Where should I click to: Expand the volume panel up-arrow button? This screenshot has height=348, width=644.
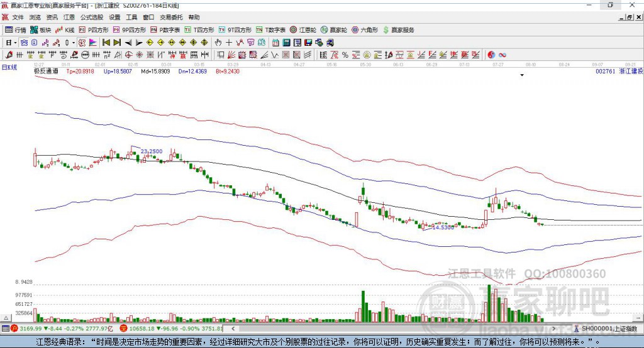pos(6,318)
